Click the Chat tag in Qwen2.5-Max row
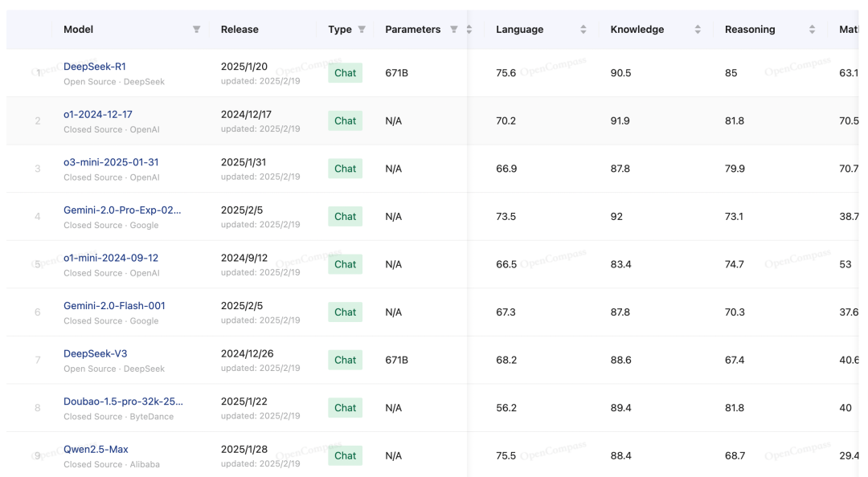Viewport: 868px width, 477px height. tap(345, 455)
